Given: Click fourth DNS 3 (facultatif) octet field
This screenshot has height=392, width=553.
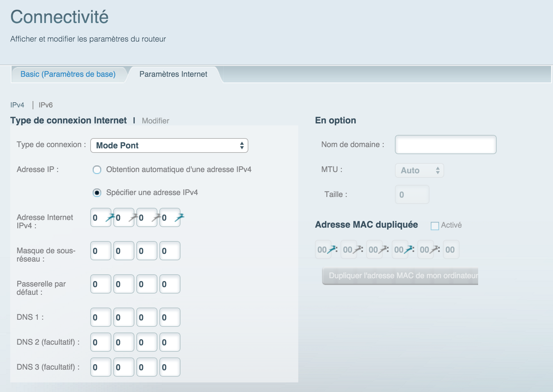Looking at the screenshot, I should point(170,367).
